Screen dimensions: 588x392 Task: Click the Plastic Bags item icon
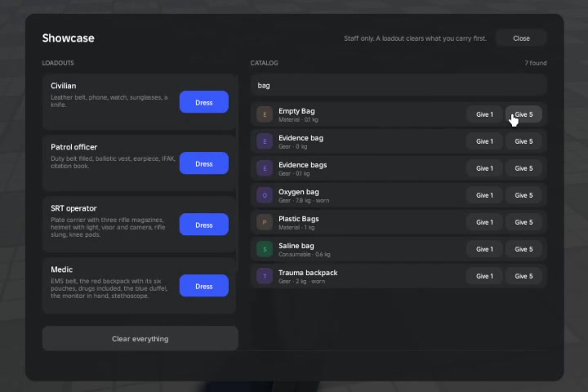[x=265, y=222]
